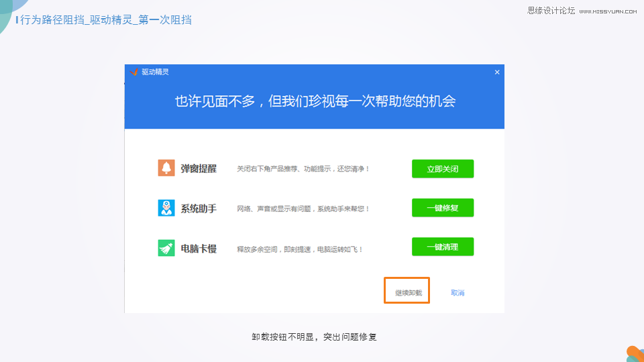Click the 立即关闭 green button
Image resolution: width=644 pixels, height=362 pixels.
442,169
